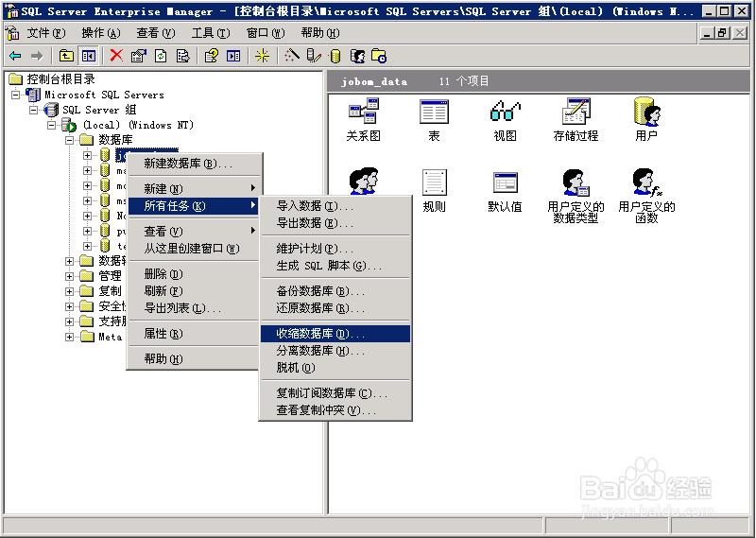Open the 操作(A) menu
This screenshot has height=538, width=756.
(101, 33)
